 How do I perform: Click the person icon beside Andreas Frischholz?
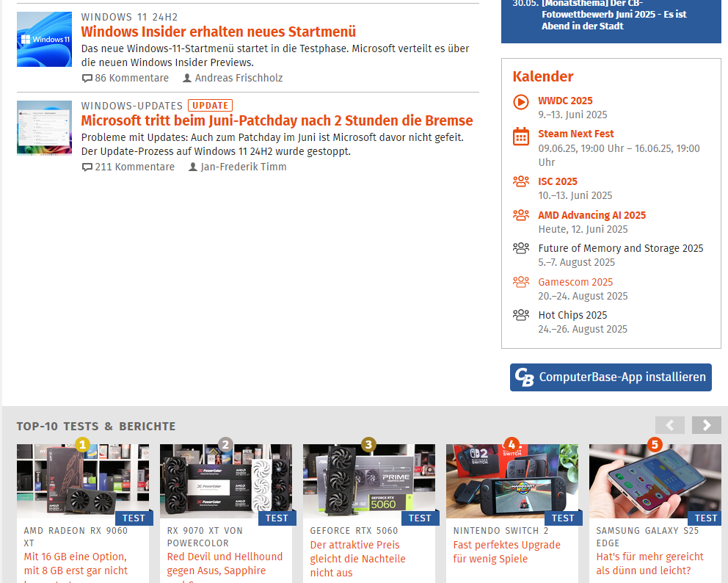186,78
